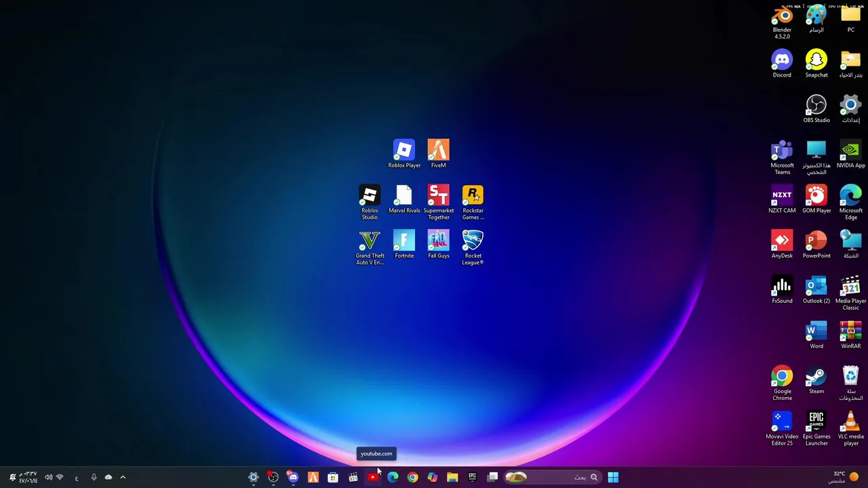Open FiveM from the taskbar

313,477
